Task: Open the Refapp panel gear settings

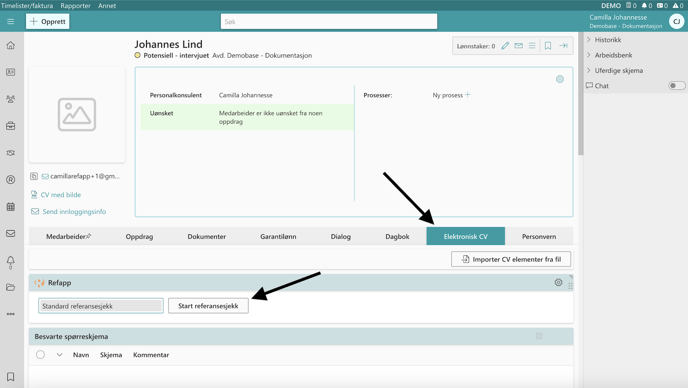Action: (x=558, y=283)
